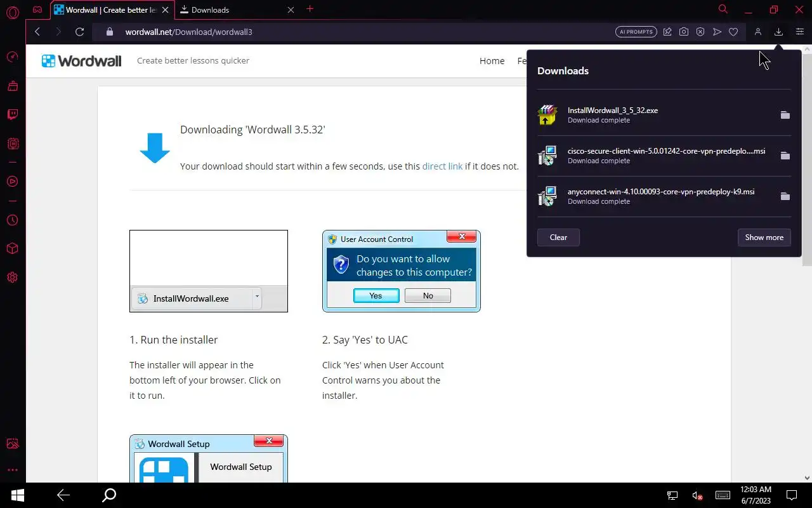This screenshot has height=508, width=812.
Task: Open the touch keyboard tray icon
Action: coord(723,495)
